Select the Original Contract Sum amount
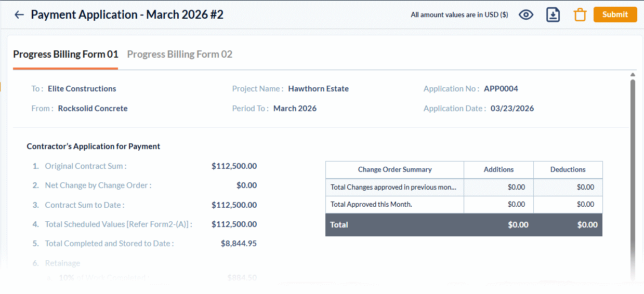The height and width of the screenshot is (294, 644). pyautogui.click(x=234, y=166)
